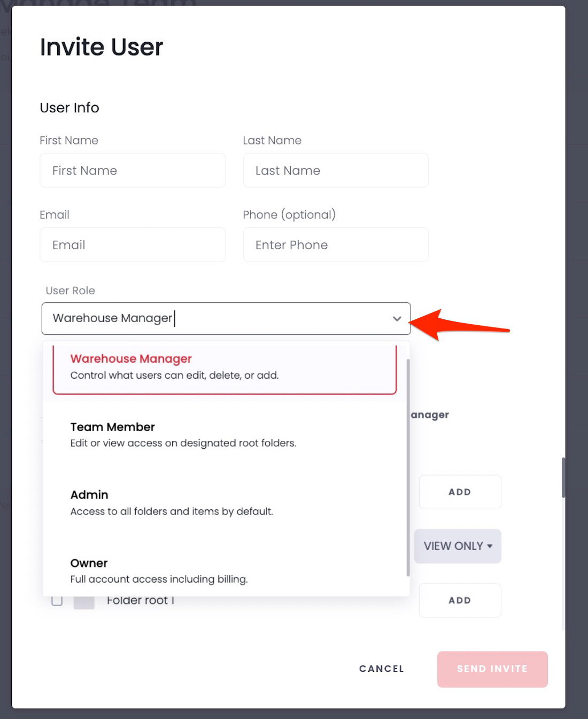Click the Last Name input field
The height and width of the screenshot is (719, 588).
[x=335, y=170]
